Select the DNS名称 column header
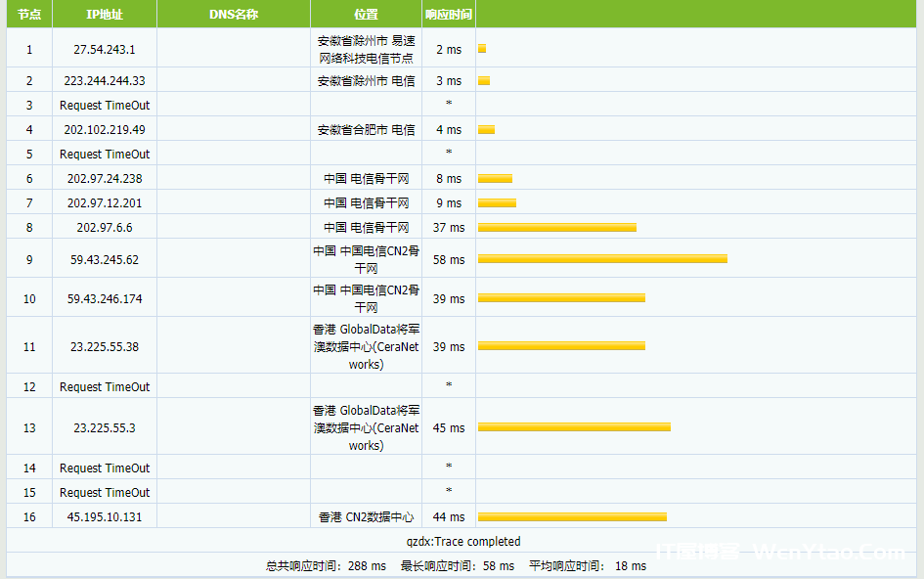The width and height of the screenshot is (924, 579). [x=234, y=15]
